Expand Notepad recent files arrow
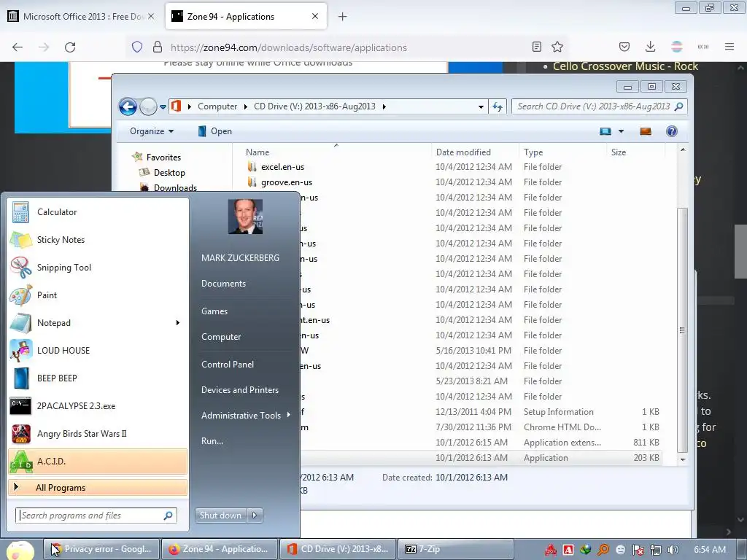 click(178, 323)
